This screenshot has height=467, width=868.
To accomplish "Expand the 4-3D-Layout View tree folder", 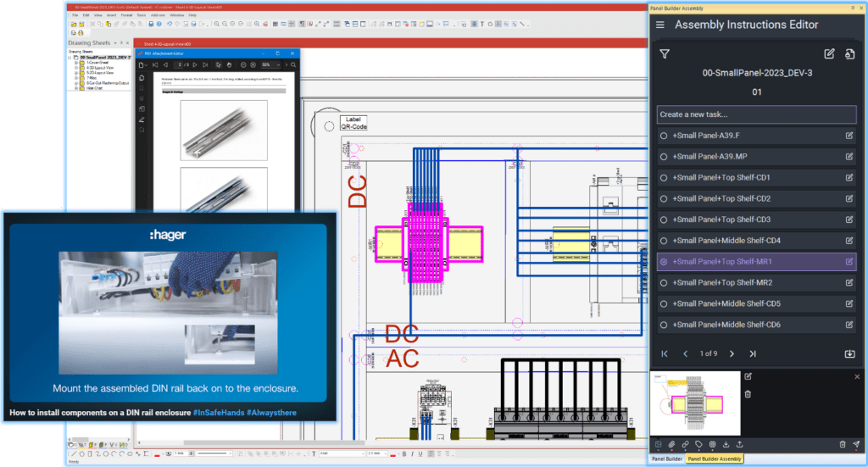I will click(x=76, y=68).
